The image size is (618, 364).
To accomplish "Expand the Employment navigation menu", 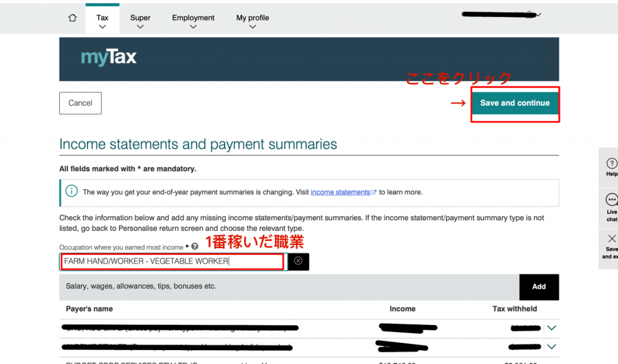I will 193,21.
